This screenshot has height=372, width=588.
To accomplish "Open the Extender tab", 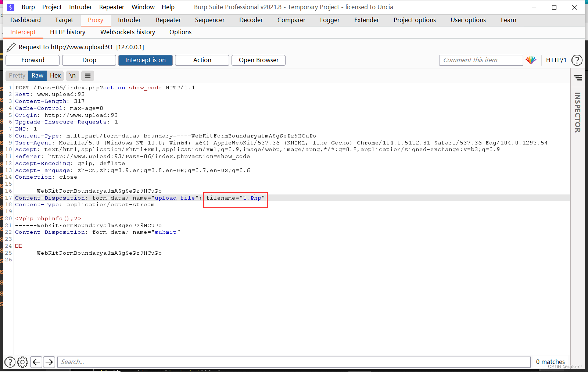I will click(x=367, y=20).
